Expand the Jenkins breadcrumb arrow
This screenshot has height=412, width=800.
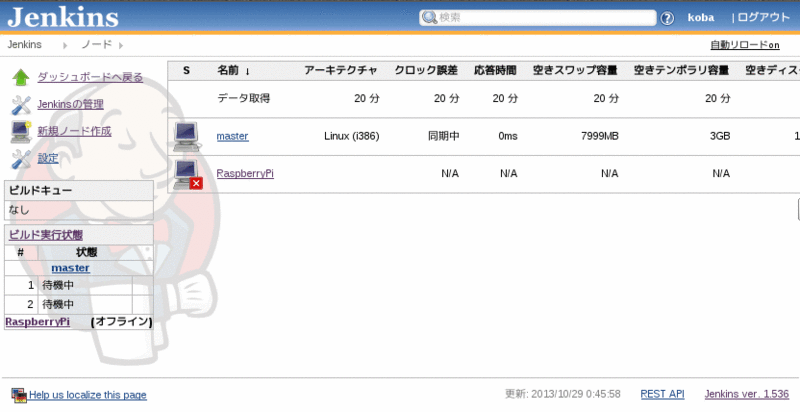pos(65,45)
